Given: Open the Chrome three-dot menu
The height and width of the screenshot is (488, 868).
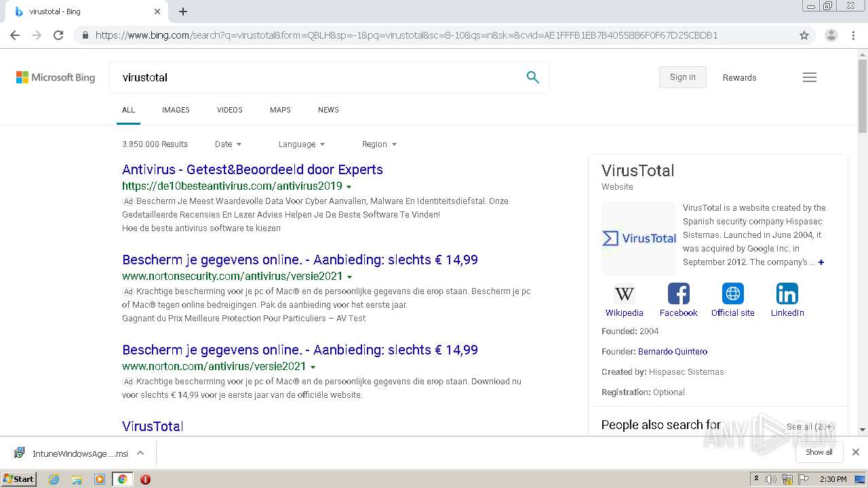Looking at the screenshot, I should [853, 35].
